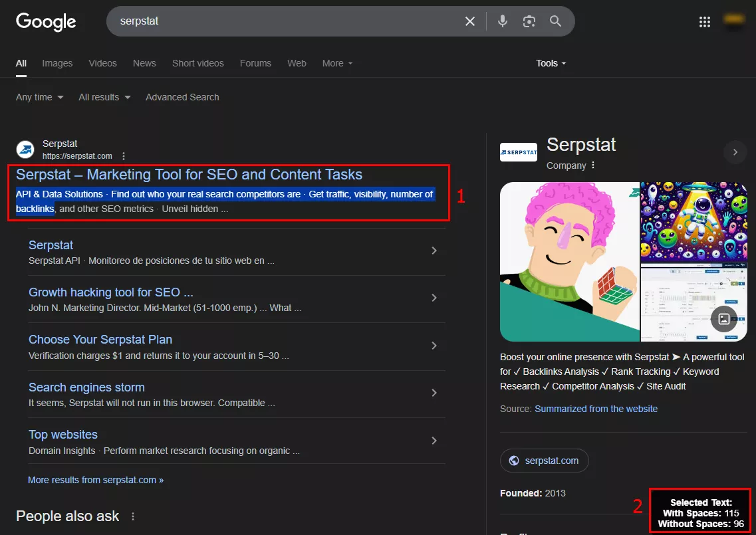Expand the Search engines storm chevron

pos(434,393)
